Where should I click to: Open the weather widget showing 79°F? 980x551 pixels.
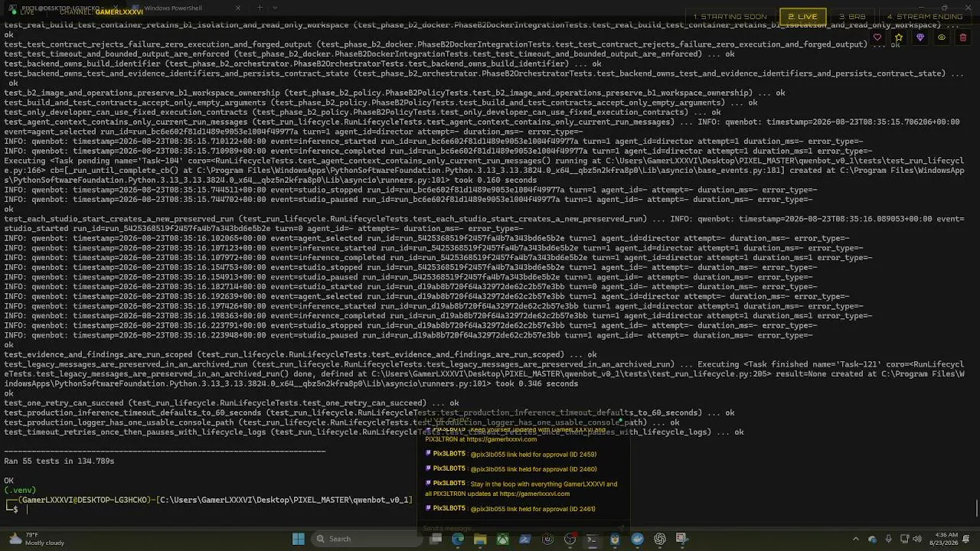tap(37, 540)
